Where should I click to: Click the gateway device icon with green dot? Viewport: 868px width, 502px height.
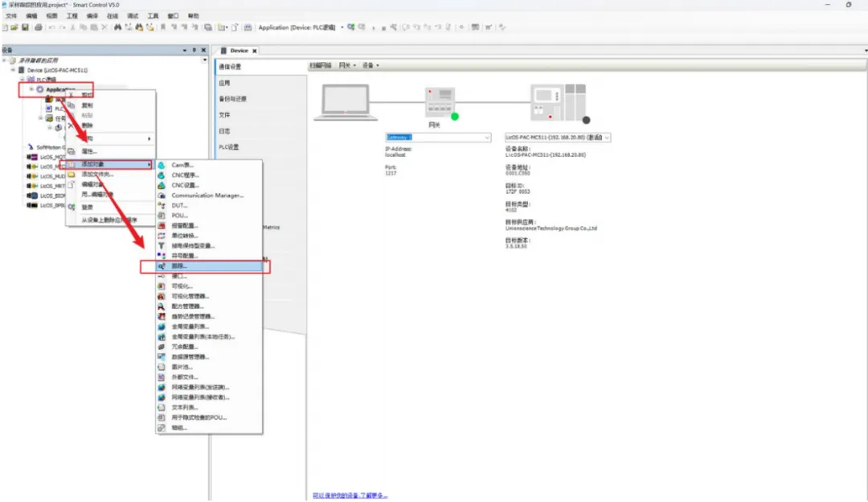[440, 102]
